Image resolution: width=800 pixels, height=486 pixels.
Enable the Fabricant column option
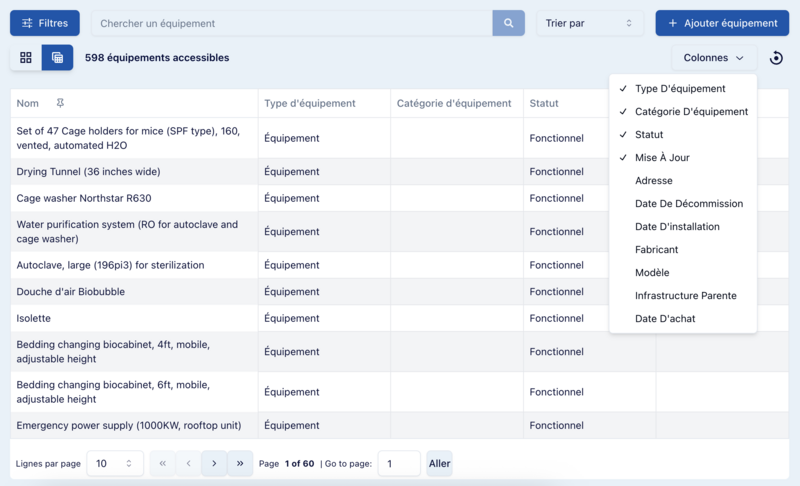(656, 250)
